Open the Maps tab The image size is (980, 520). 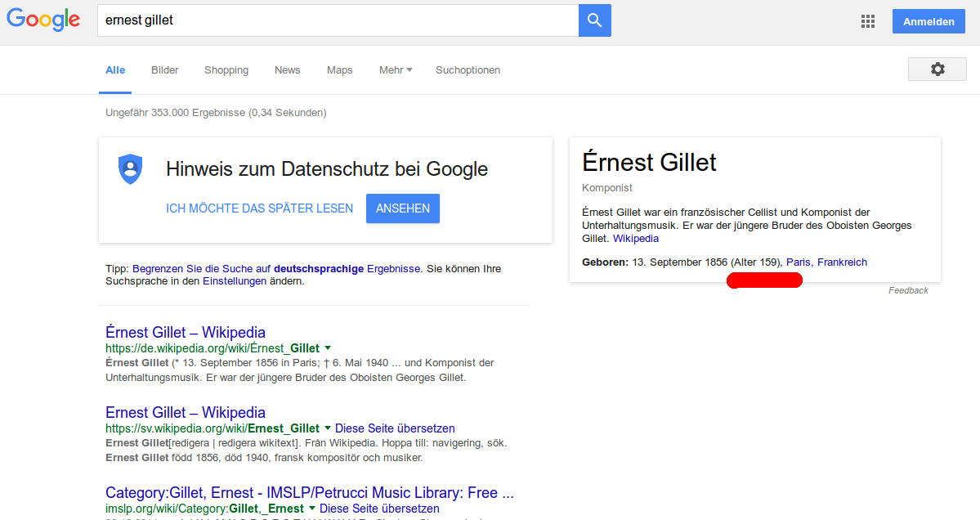339,70
